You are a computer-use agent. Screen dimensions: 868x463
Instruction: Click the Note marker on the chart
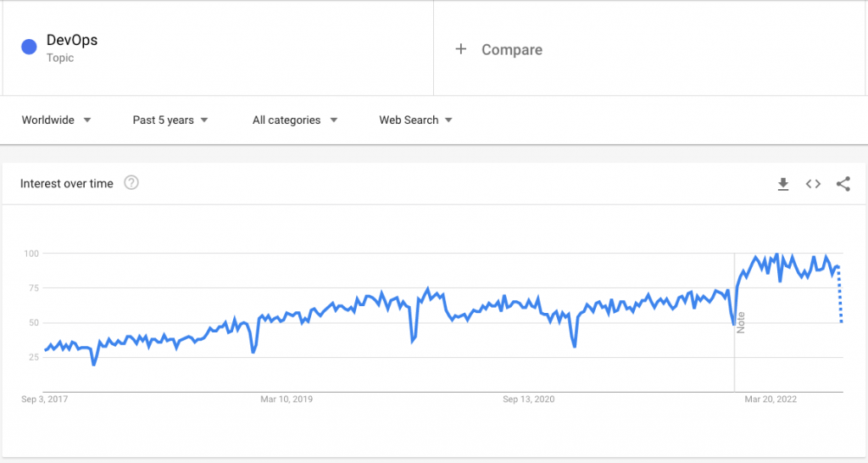click(741, 322)
